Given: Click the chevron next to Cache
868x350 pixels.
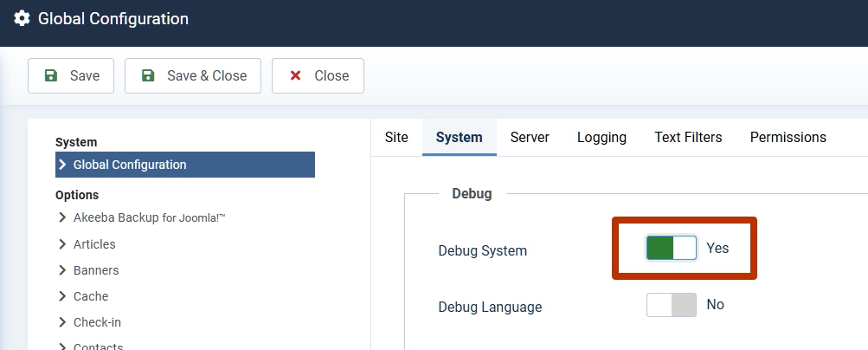Looking at the screenshot, I should pos(62,296).
